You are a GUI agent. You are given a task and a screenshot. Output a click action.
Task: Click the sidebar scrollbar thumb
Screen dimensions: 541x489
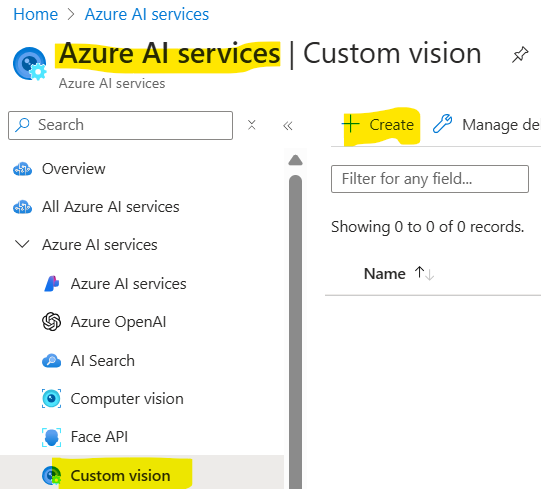[x=296, y=331]
